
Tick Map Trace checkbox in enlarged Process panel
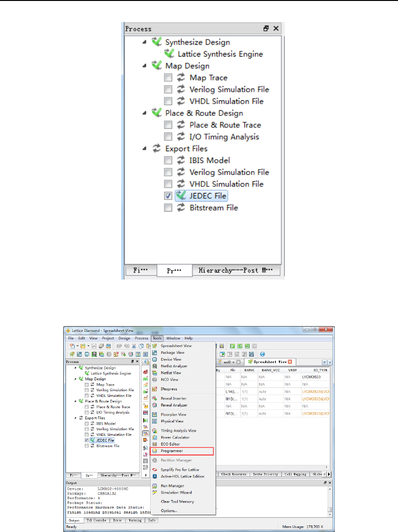click(x=168, y=77)
